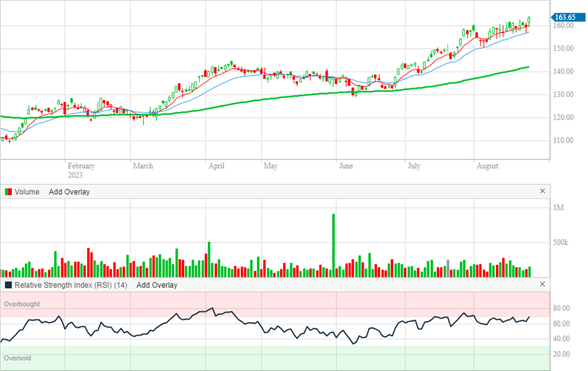Select the August label on time axis
The width and height of the screenshot is (588, 371).
point(487,166)
